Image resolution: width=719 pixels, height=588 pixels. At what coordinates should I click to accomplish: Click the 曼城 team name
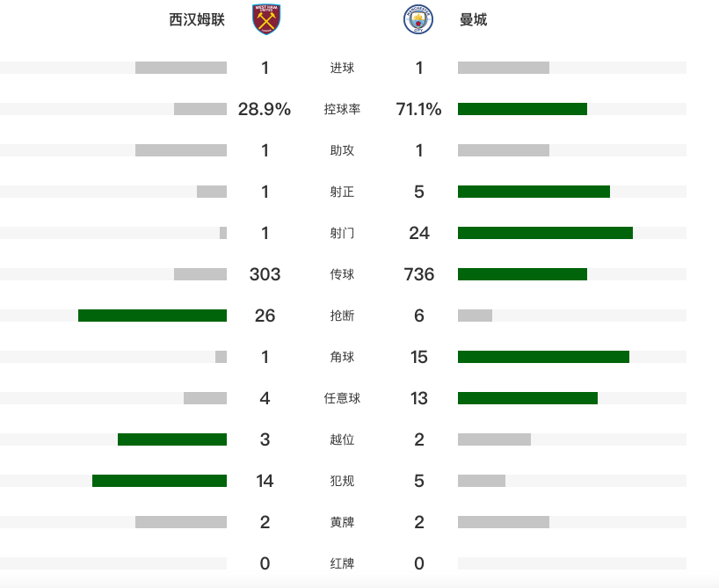[x=473, y=19]
